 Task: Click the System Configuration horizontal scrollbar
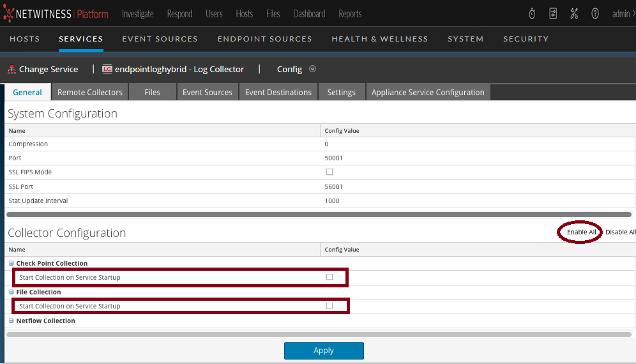coord(318,215)
